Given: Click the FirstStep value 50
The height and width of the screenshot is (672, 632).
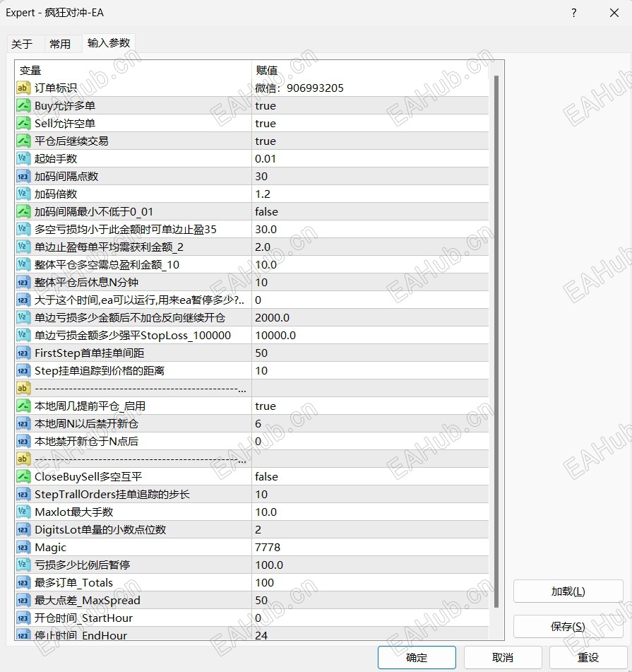Looking at the screenshot, I should point(261,353).
